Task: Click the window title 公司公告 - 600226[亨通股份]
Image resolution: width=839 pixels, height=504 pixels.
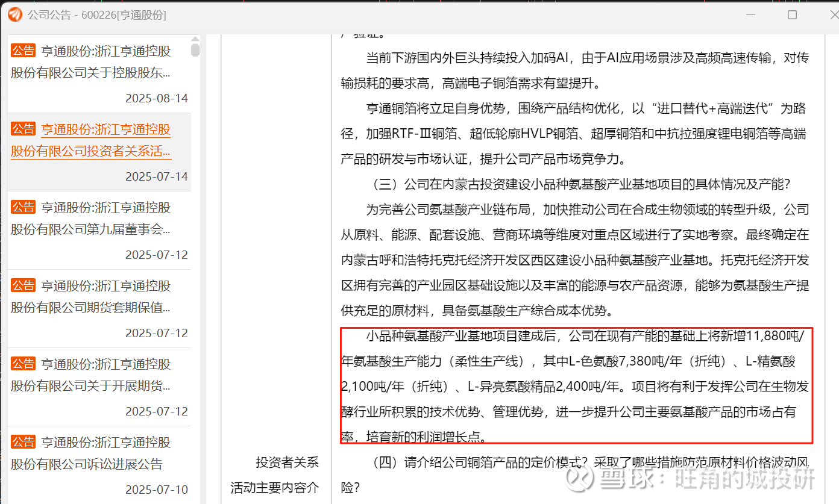Action: (97, 15)
